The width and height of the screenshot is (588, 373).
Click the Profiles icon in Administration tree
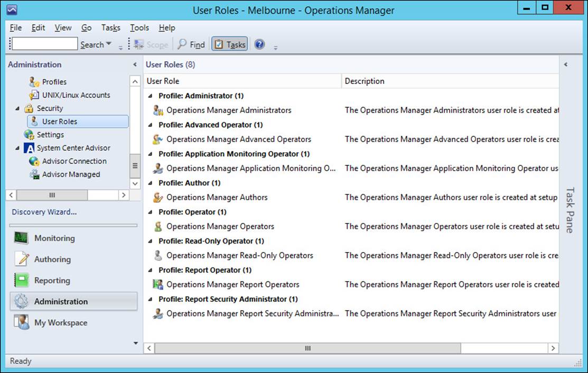34,82
